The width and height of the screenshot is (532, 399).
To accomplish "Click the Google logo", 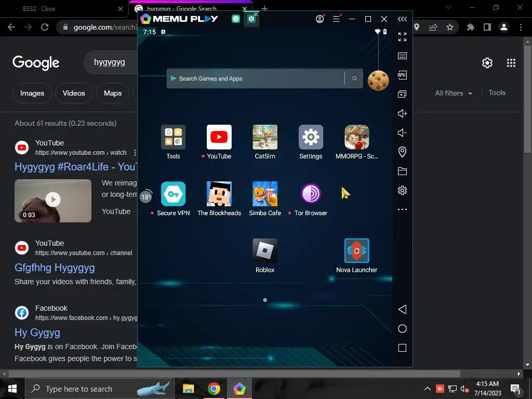I will 36,63.
